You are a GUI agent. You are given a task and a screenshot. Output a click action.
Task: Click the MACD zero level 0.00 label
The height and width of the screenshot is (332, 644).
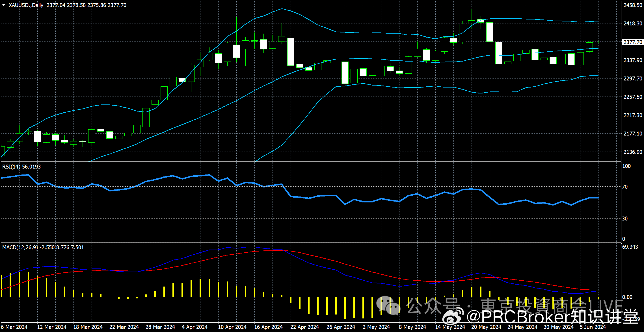[627, 297]
